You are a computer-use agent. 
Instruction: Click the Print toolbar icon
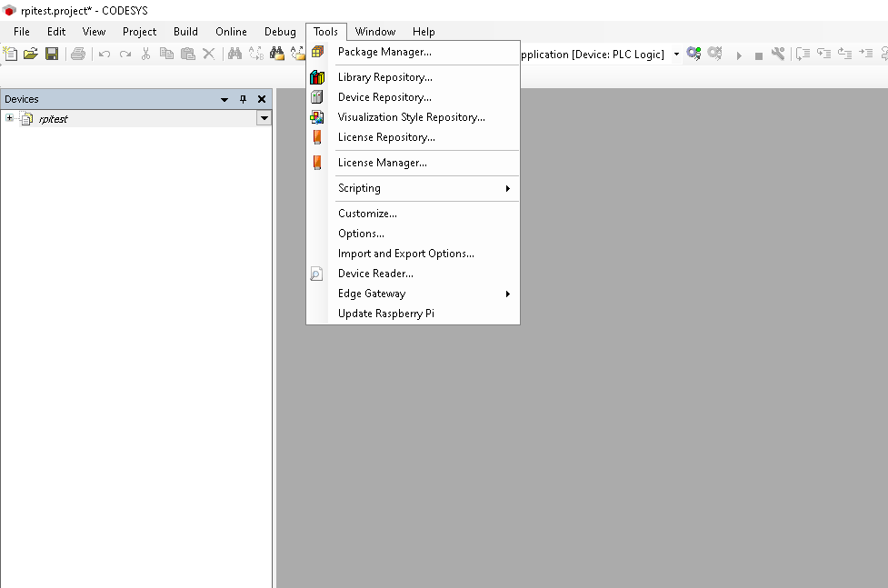[x=78, y=54]
